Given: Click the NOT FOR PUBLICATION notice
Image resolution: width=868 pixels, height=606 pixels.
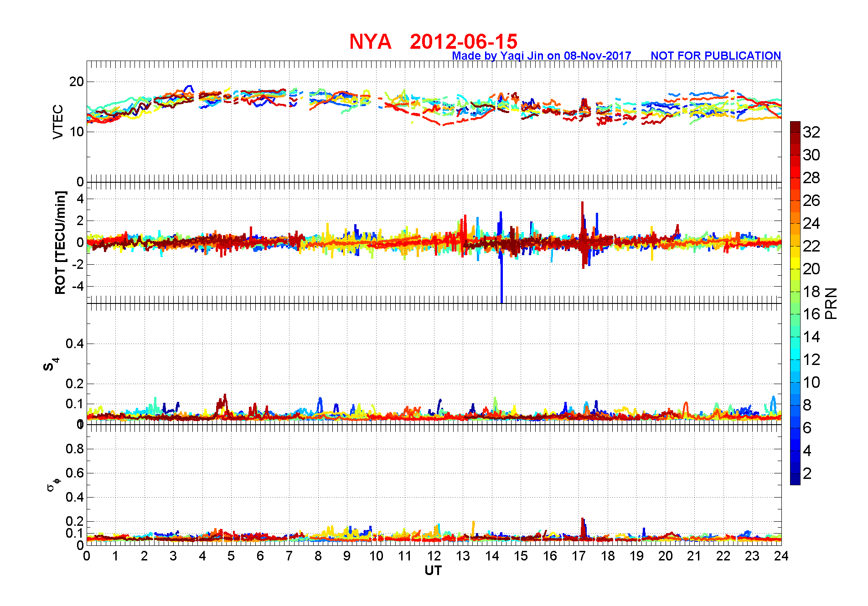Looking at the screenshot, I should pos(716,56).
